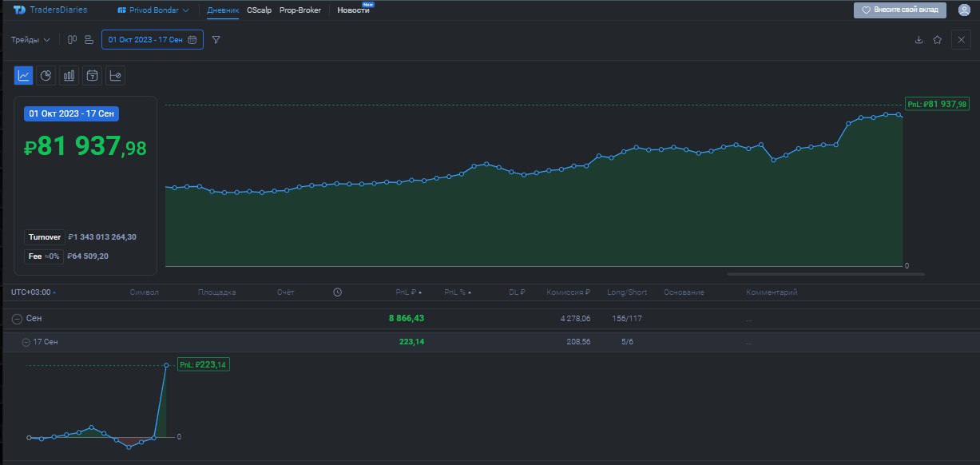Click the Long/Short column header
980x465 pixels.
point(627,292)
